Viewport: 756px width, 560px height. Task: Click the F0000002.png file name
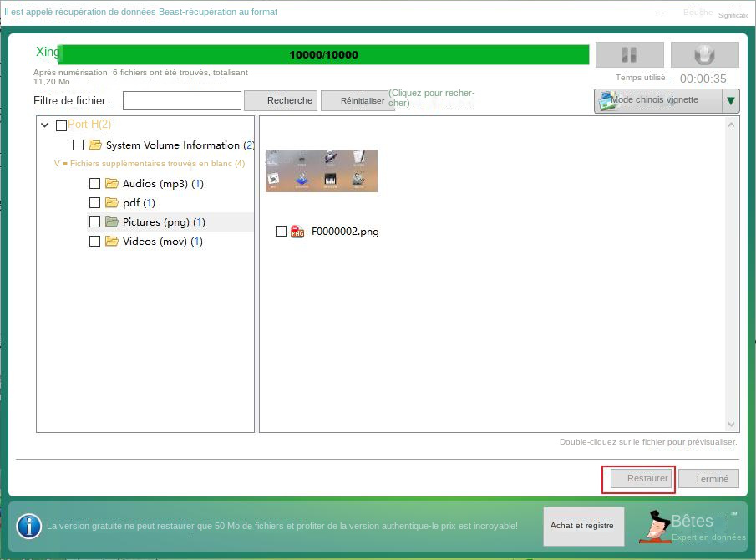coord(345,232)
